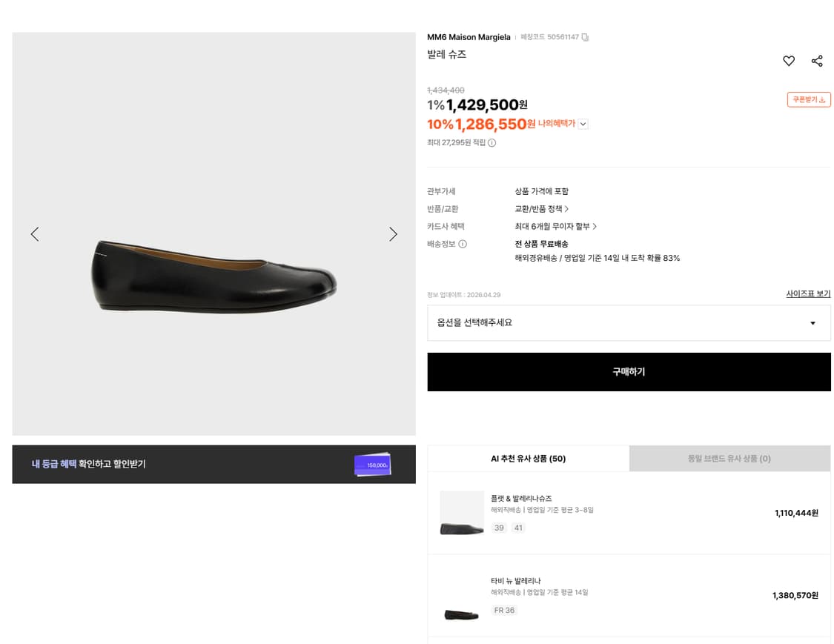Switch to 동일 브랜드 유사 상품 tab
The height and width of the screenshot is (644, 834).
(x=729, y=459)
